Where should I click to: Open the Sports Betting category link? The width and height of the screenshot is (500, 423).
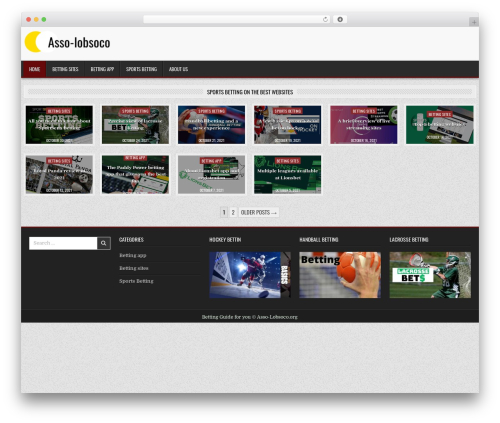[136, 281]
